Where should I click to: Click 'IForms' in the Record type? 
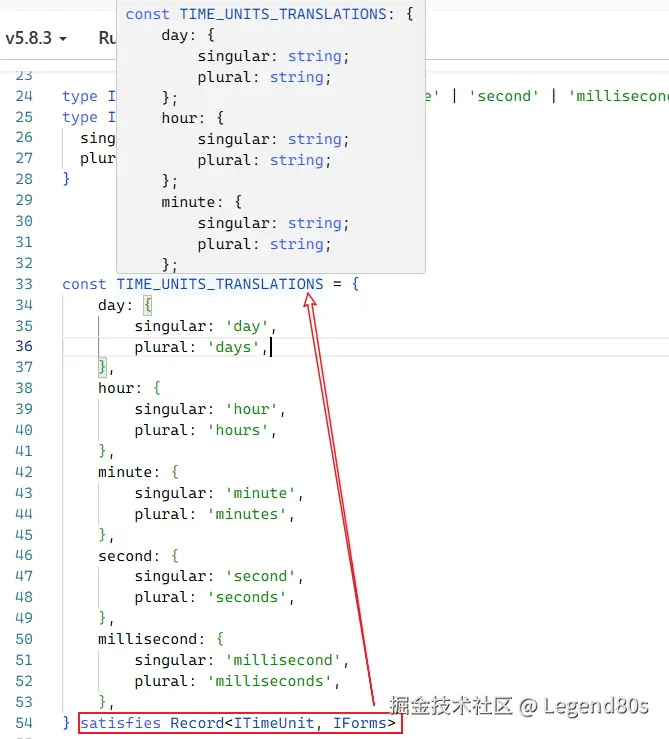(x=360, y=723)
